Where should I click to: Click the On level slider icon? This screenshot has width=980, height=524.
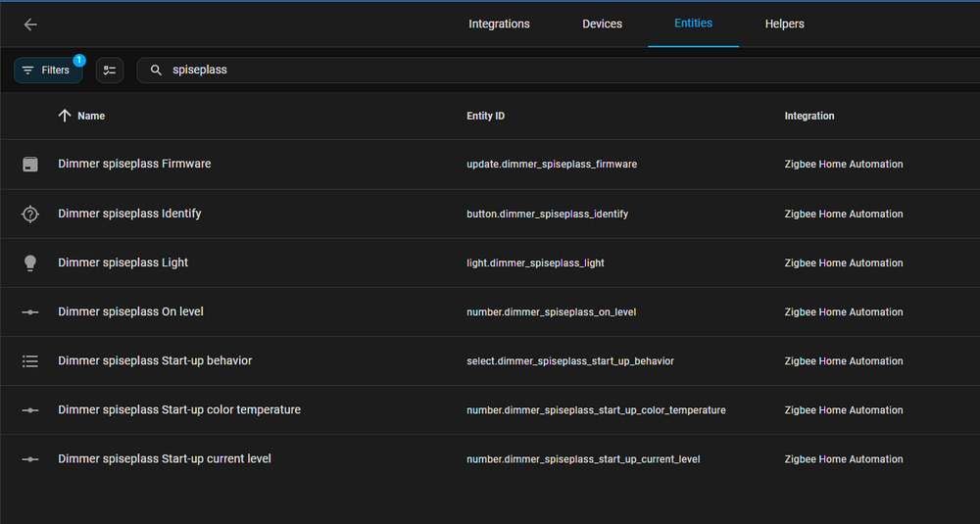click(30, 311)
